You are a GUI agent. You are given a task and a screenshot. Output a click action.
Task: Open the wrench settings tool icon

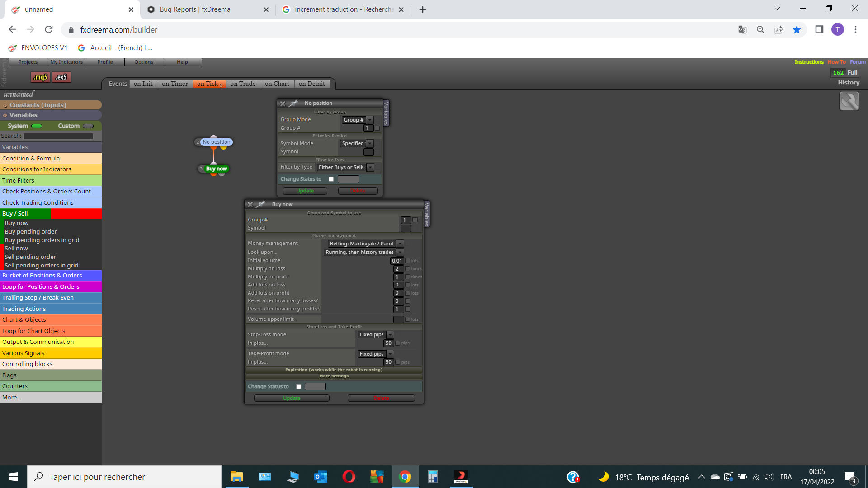coord(849,101)
